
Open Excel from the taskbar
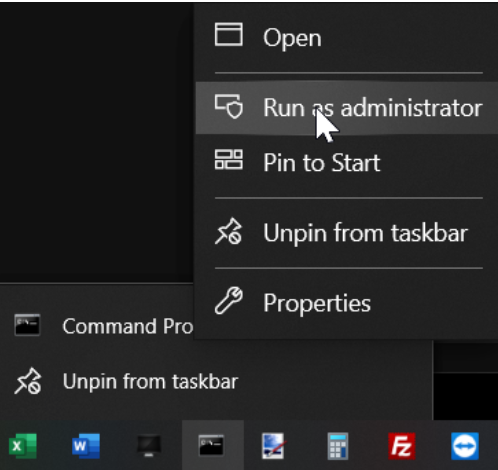point(23,446)
